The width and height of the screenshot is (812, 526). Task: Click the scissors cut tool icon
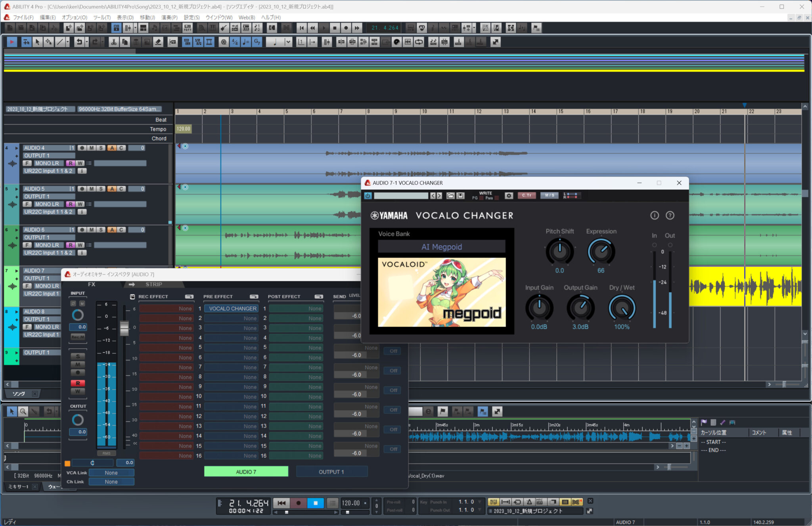[x=113, y=42]
